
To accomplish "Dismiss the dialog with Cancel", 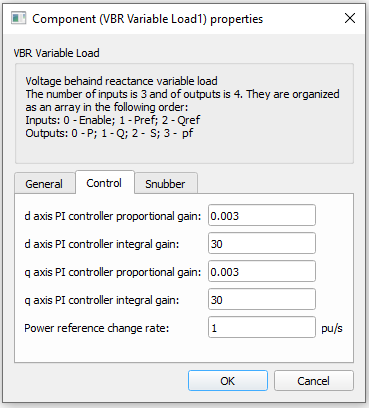I will coord(313,380).
